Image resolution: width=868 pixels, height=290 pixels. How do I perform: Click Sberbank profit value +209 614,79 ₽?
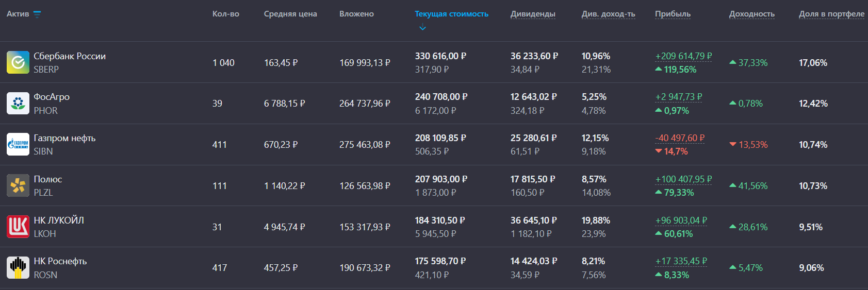click(x=683, y=56)
